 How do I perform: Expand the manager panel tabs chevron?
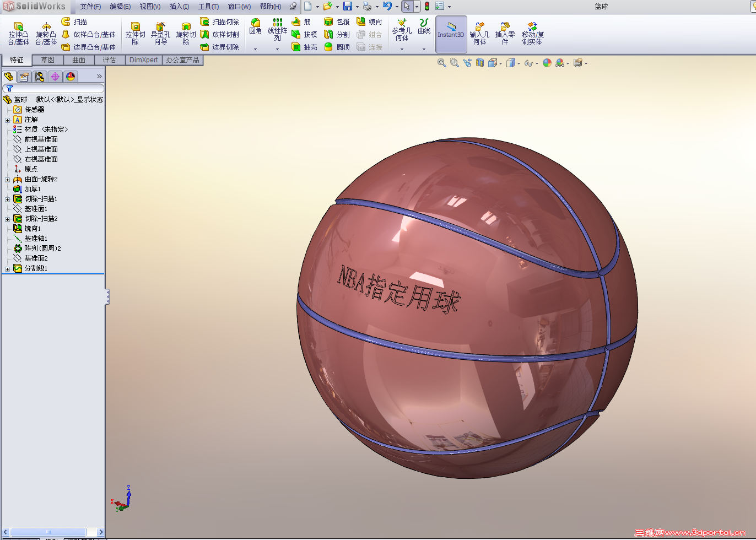[x=99, y=76]
